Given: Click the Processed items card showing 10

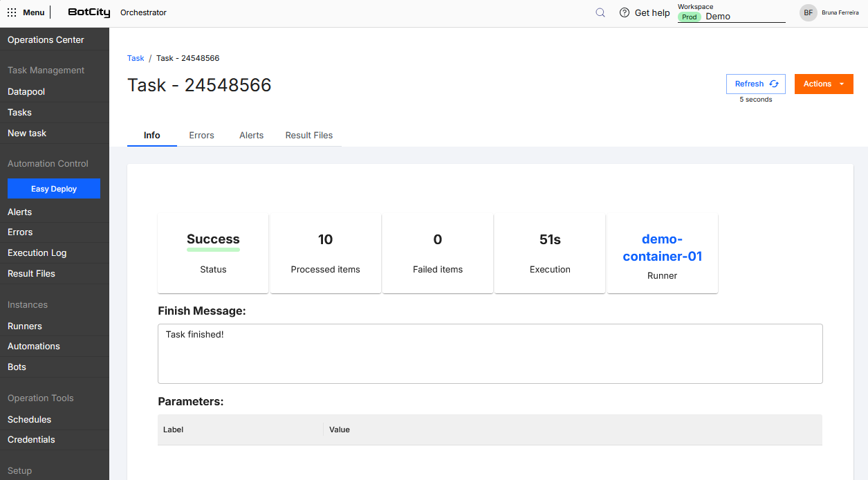Looking at the screenshot, I should click(326, 253).
